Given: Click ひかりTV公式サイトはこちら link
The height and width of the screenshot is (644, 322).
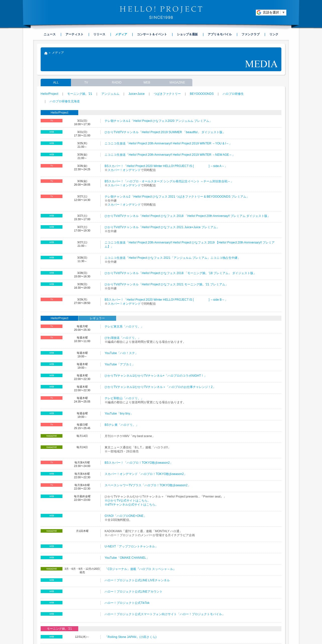Looking at the screenshot, I should click(127, 501).
